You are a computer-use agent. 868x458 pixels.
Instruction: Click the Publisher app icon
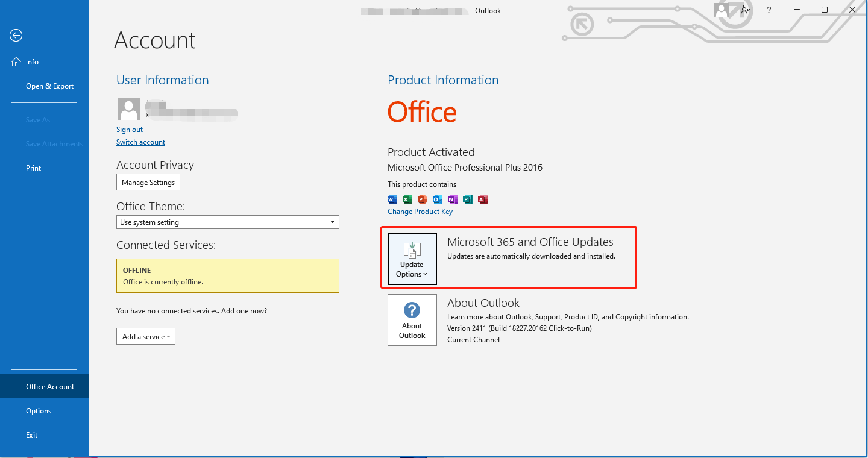pos(468,199)
